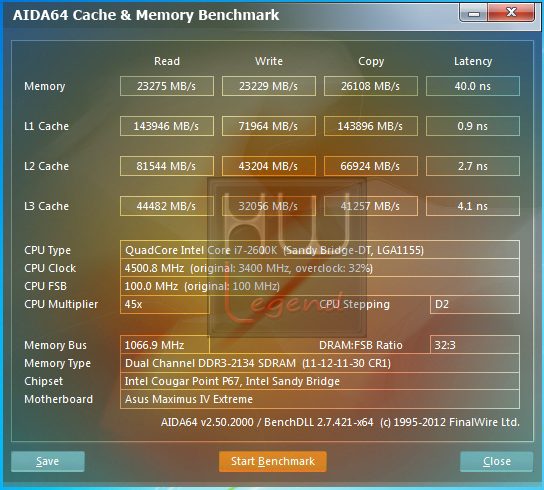Image resolution: width=544 pixels, height=490 pixels.
Task: Click the L3 Cache Latency field
Action: (473, 206)
